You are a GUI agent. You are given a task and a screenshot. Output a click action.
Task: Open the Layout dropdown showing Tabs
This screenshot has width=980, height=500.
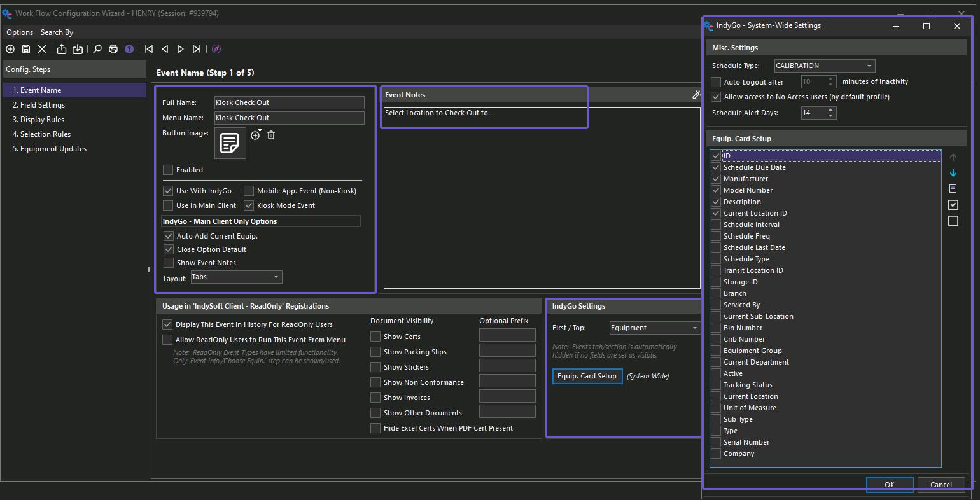click(236, 277)
